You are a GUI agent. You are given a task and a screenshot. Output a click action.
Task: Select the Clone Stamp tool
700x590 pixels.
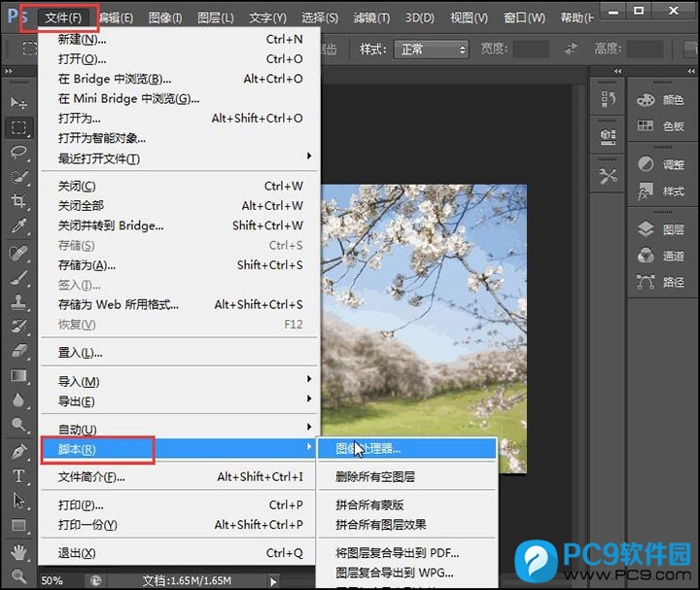pyautogui.click(x=18, y=302)
